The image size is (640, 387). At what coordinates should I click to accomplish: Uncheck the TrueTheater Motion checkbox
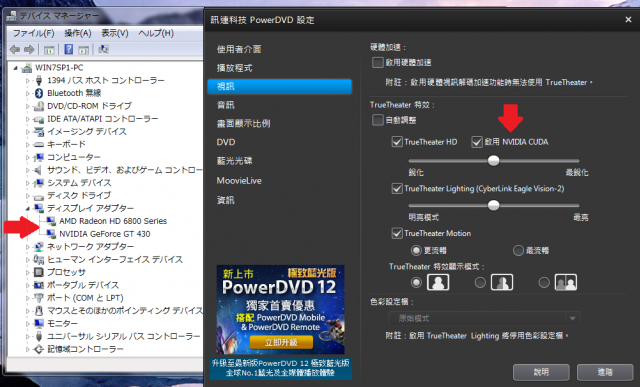coord(397,233)
